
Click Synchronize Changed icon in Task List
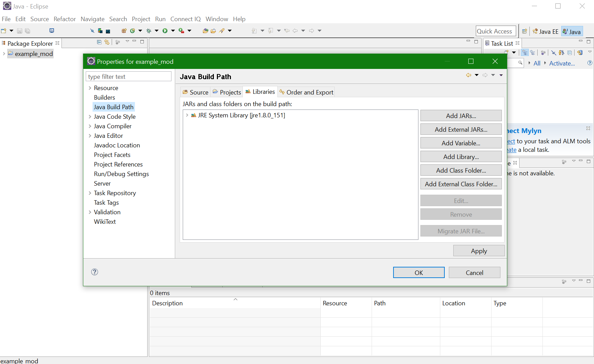click(x=580, y=53)
